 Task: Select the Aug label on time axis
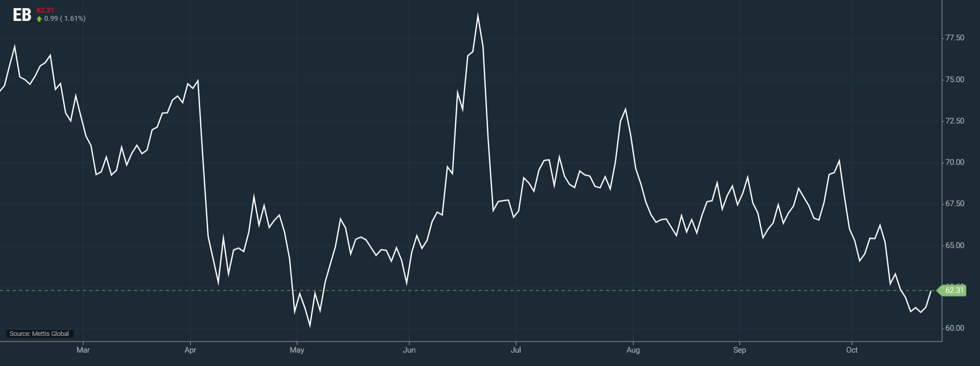[633, 350]
